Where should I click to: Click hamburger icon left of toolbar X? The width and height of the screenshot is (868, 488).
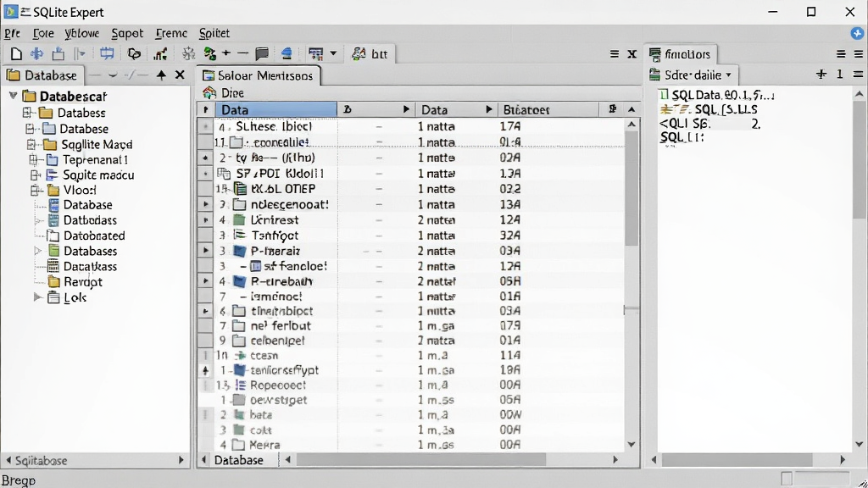tap(615, 53)
